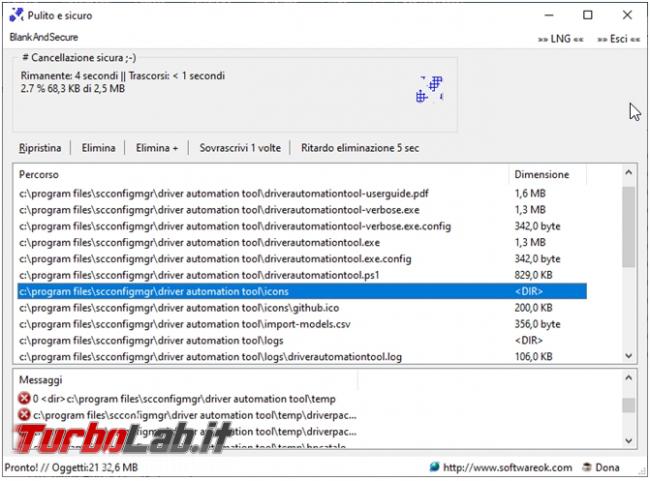Click the 356,0 byte size cell
Image resolution: width=650 pixels, height=481 pixels.
tap(537, 324)
